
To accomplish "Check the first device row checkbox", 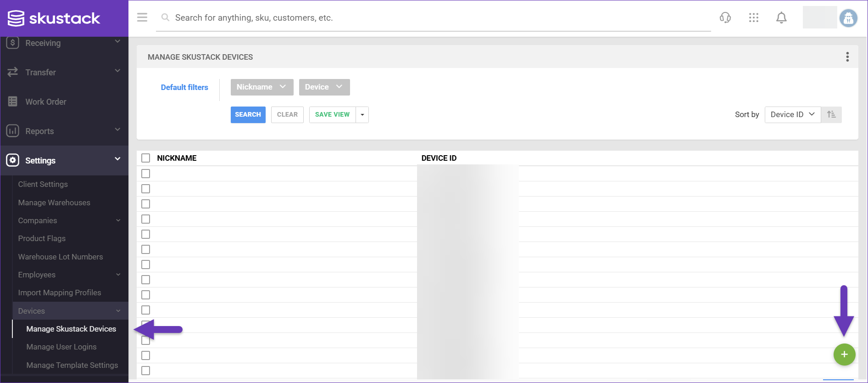I will [x=146, y=174].
